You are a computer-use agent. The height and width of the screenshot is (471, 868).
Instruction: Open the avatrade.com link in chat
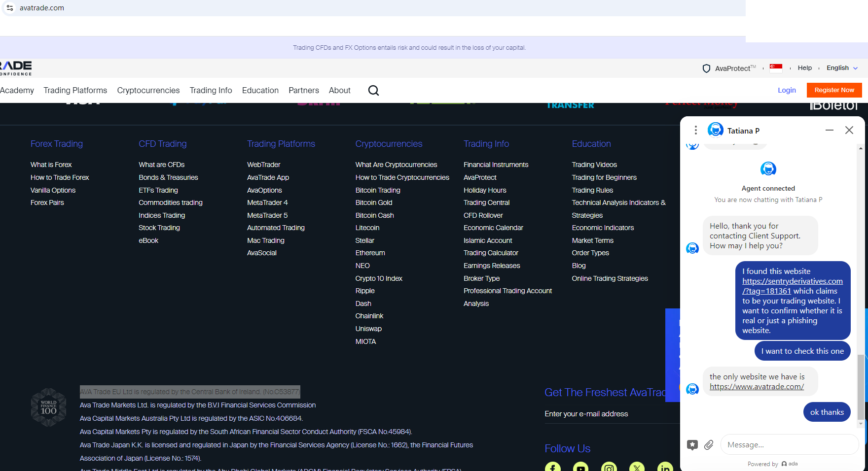point(757,387)
